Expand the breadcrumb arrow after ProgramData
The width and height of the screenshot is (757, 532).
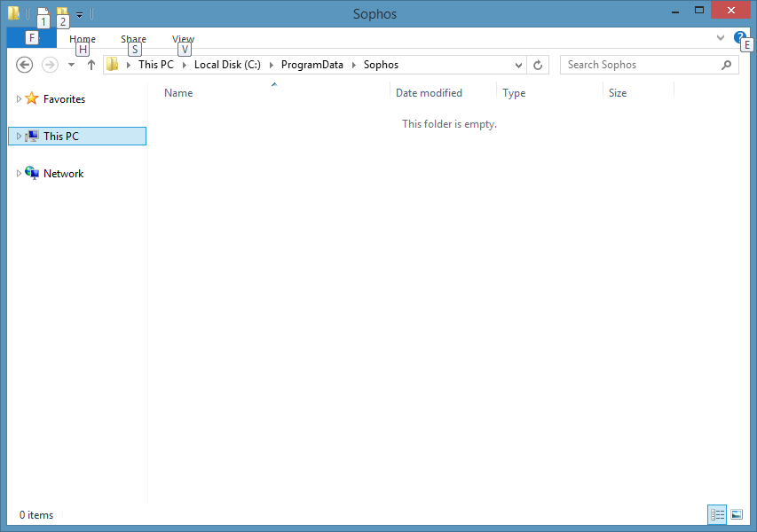pos(353,65)
